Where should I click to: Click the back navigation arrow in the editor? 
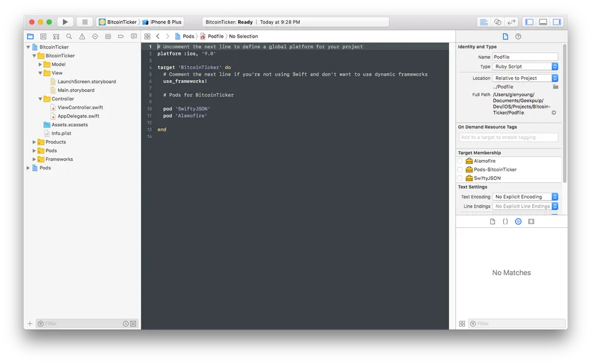(158, 36)
